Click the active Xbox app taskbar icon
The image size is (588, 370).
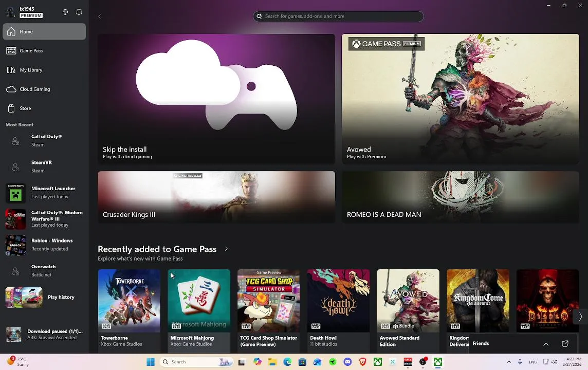[x=438, y=362]
